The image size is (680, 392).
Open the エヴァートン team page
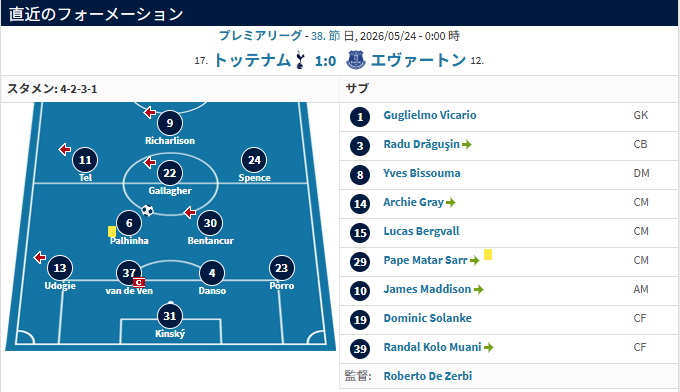click(x=418, y=60)
